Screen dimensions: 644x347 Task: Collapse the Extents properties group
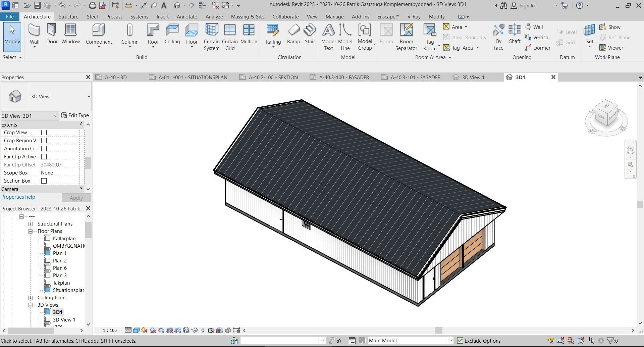point(81,125)
